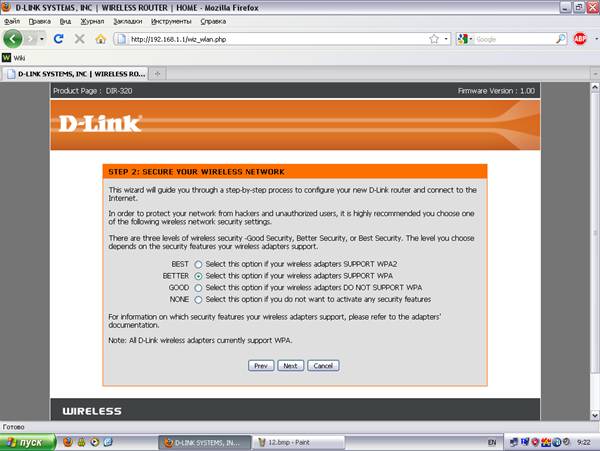The width and height of the screenshot is (600, 451).
Task: Open the back/forward history dropdown arrow
Action: (42, 39)
